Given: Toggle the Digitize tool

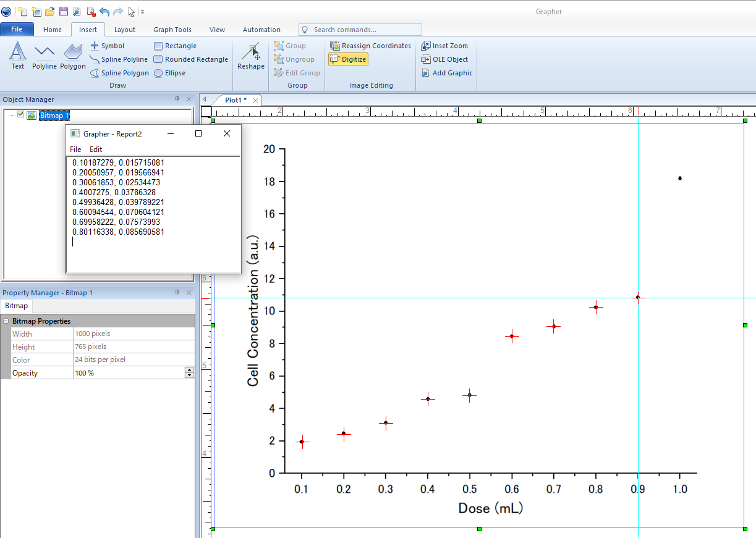Looking at the screenshot, I should click(348, 59).
